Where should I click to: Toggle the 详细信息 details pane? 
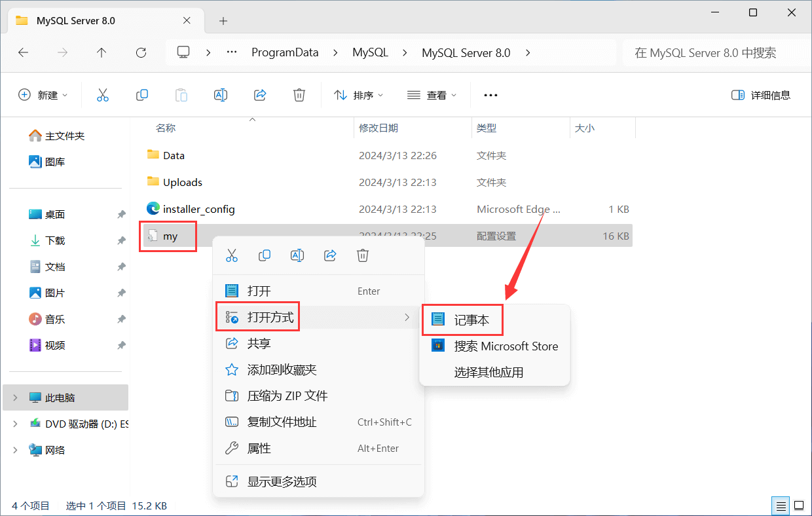761,95
